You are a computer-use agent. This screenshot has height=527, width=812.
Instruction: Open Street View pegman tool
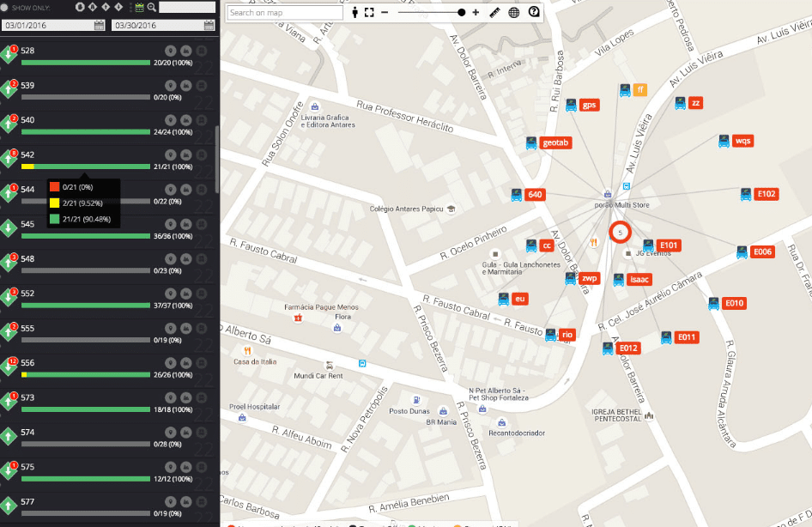tap(354, 12)
